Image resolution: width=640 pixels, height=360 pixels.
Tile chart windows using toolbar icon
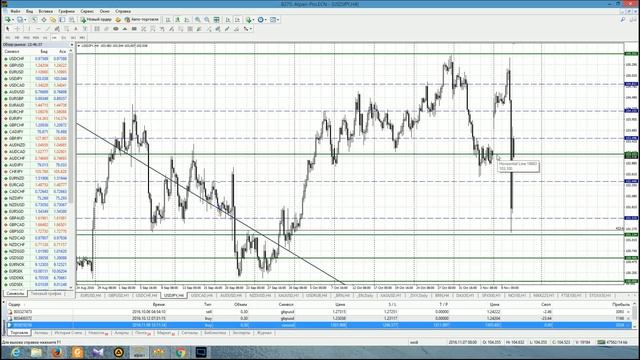(216, 20)
